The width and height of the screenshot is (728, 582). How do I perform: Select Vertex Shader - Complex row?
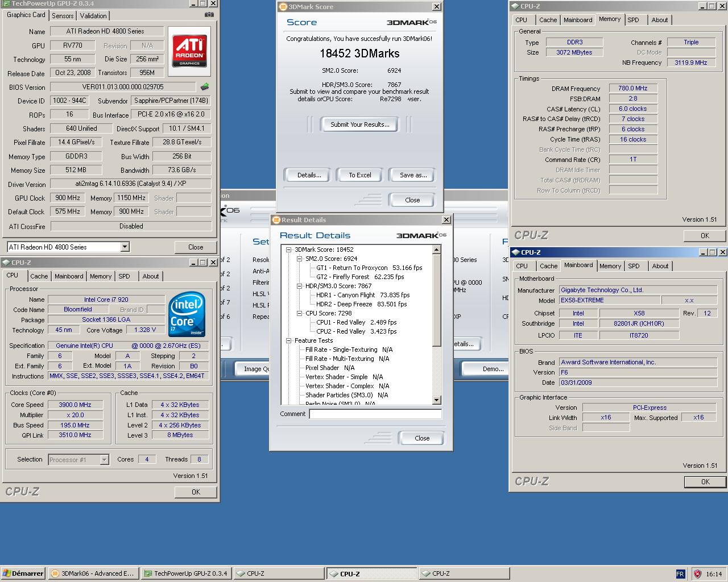click(347, 386)
